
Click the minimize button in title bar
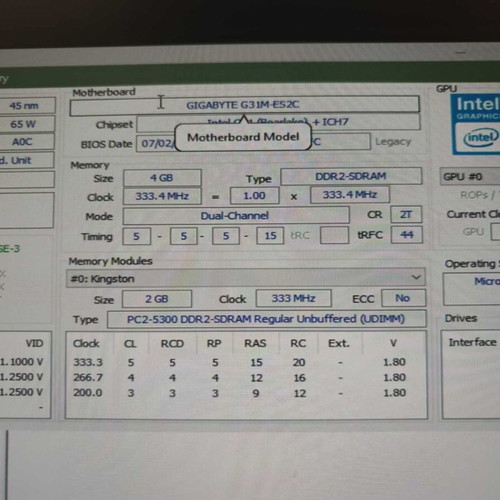(x=461, y=52)
